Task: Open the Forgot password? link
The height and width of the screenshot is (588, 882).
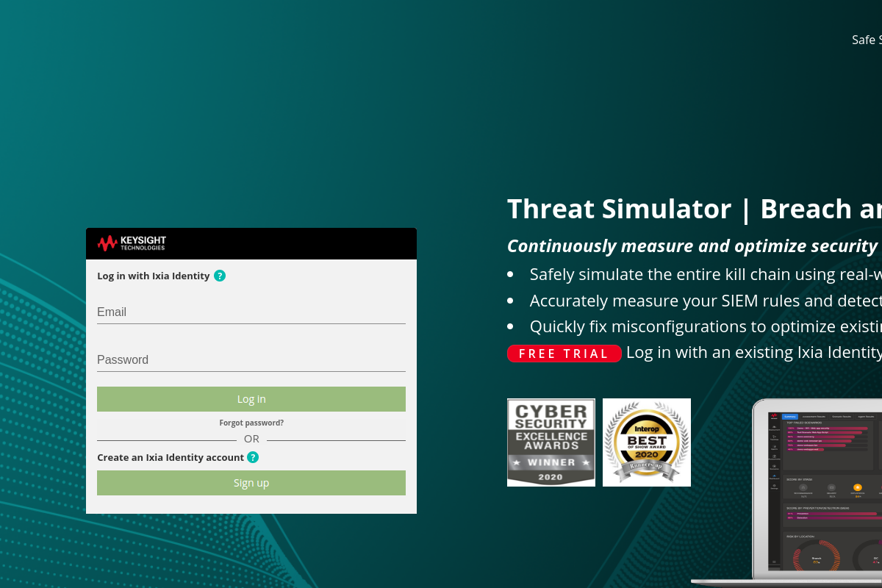Action: 251,423
